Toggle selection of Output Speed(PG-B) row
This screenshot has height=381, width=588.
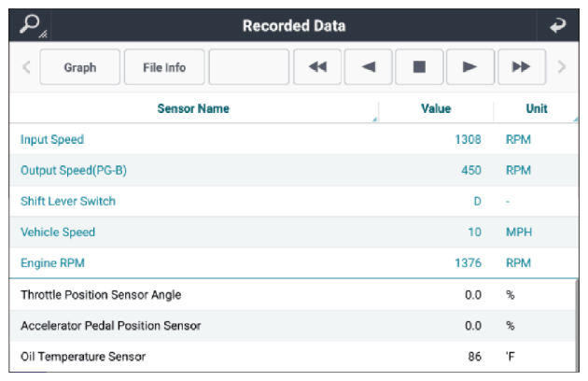[294, 170]
